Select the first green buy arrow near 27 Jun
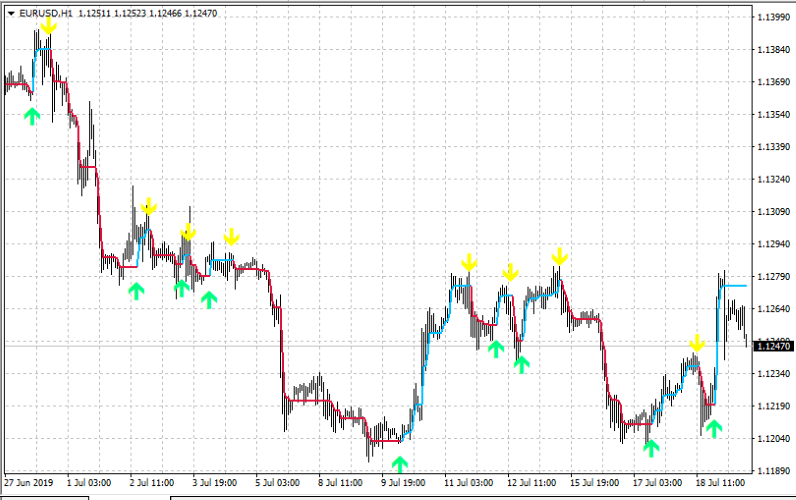796x500 pixels. point(32,116)
